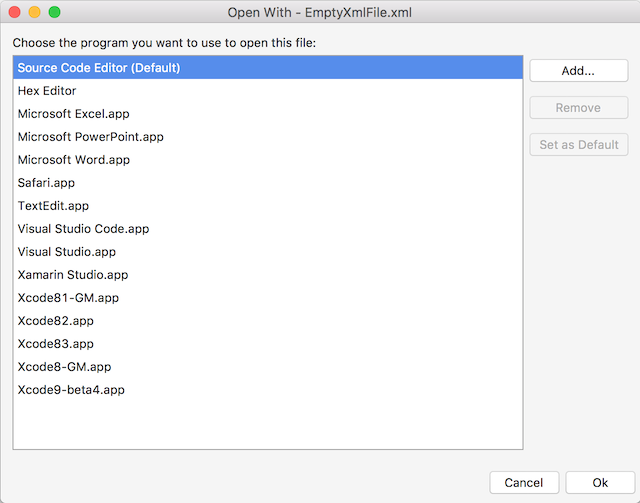Choose Microsoft Excel.app from the list

[x=268, y=114]
